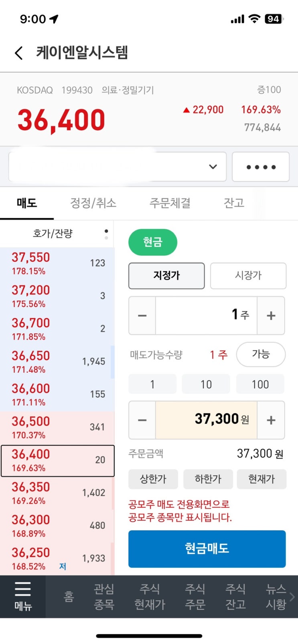Tap the back arrow beside 케이엔알시스템
Screen dimensions: 298x644
(x=18, y=53)
